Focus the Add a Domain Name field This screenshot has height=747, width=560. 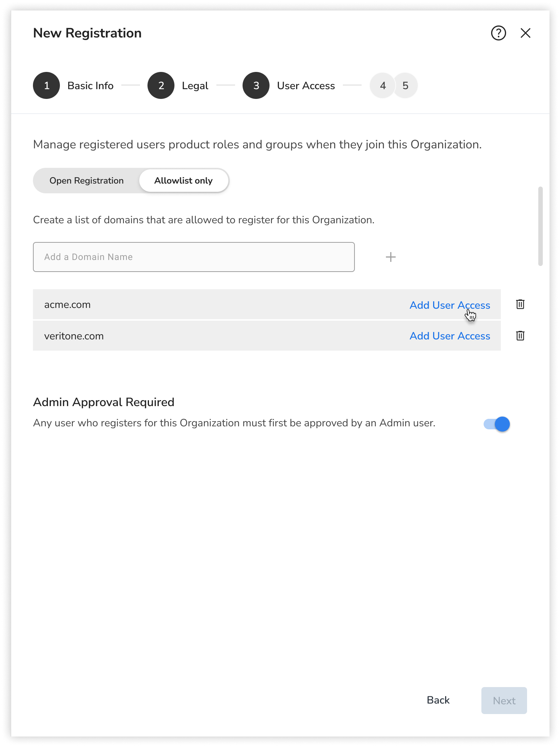tap(193, 257)
